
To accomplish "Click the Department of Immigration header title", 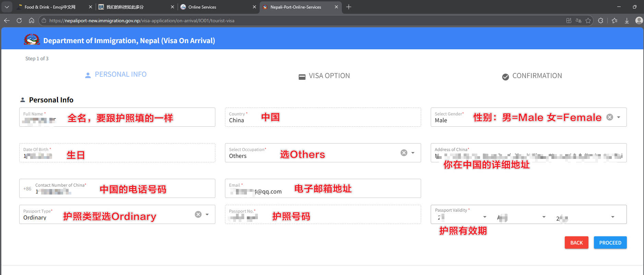I will (129, 40).
